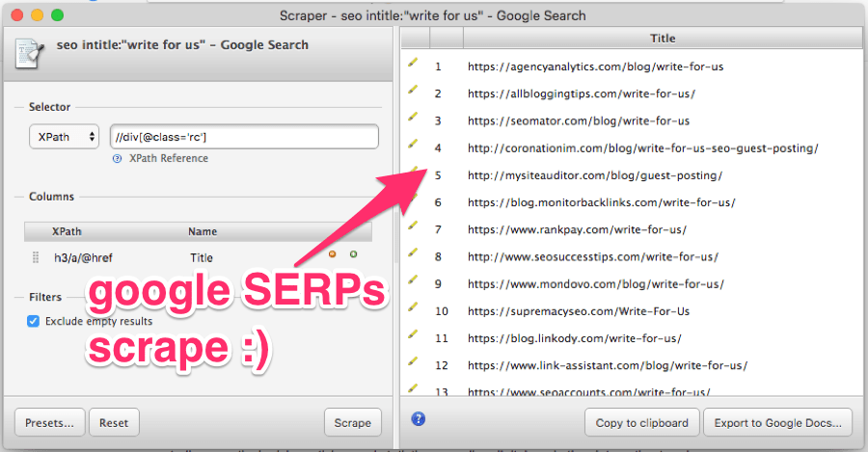Open the XPath Reference link
Viewport: 868px width, 452px height.
pyautogui.click(x=168, y=158)
